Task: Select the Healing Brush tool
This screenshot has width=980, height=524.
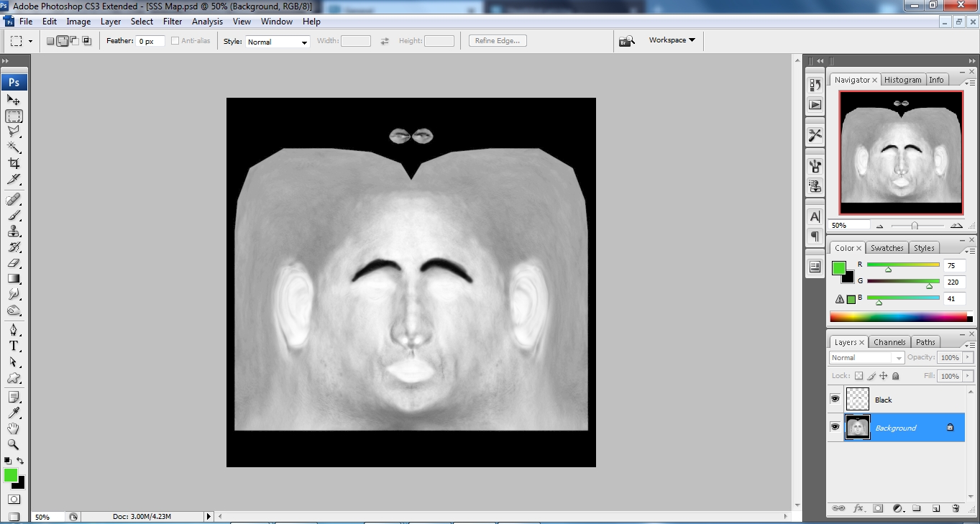Action: click(14, 199)
